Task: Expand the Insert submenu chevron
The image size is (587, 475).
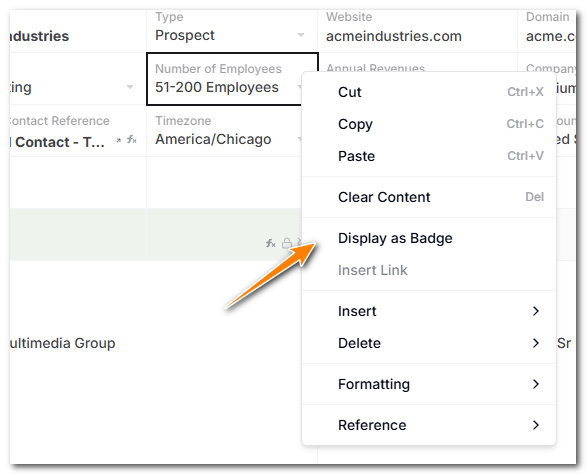Action: [536, 311]
